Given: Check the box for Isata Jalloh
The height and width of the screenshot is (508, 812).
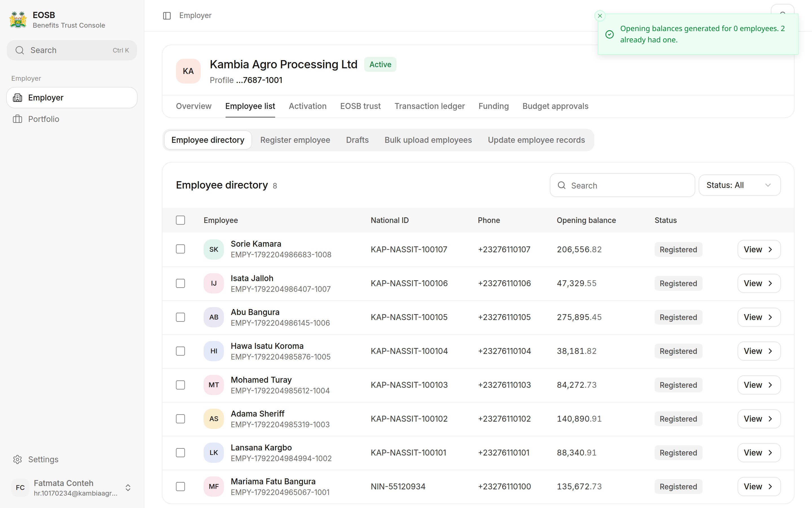Looking at the screenshot, I should pyautogui.click(x=180, y=283).
